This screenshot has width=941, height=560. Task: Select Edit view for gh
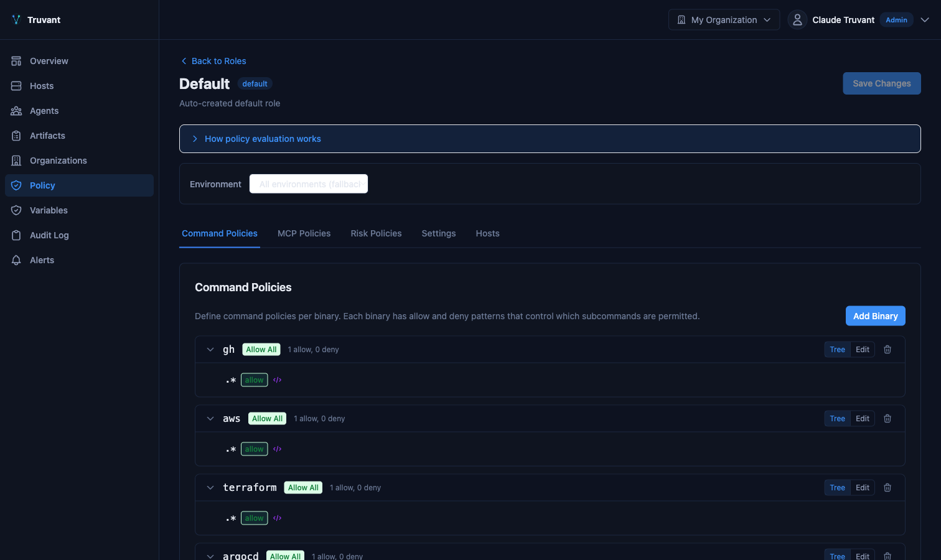(x=862, y=350)
